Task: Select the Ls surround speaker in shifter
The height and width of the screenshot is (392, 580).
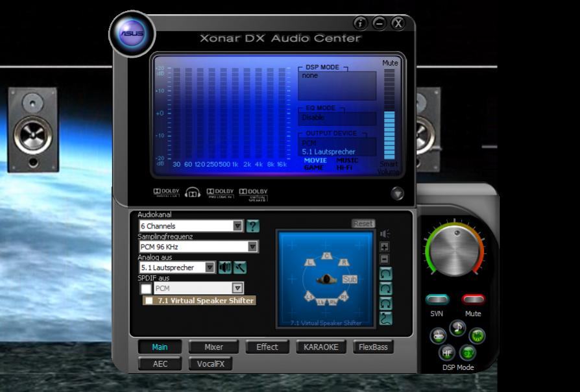Action: 309,297
